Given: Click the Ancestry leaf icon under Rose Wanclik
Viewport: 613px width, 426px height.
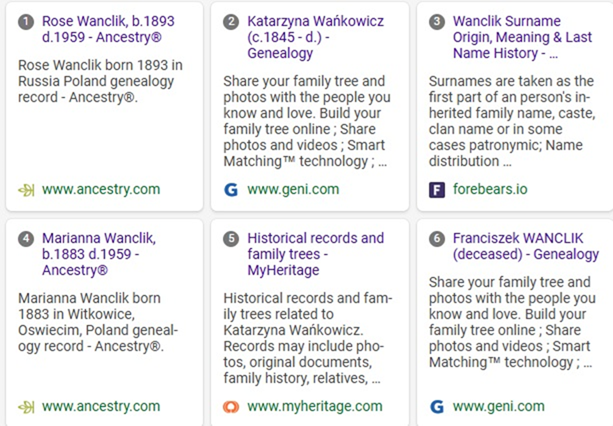Looking at the screenshot, I should [x=26, y=190].
